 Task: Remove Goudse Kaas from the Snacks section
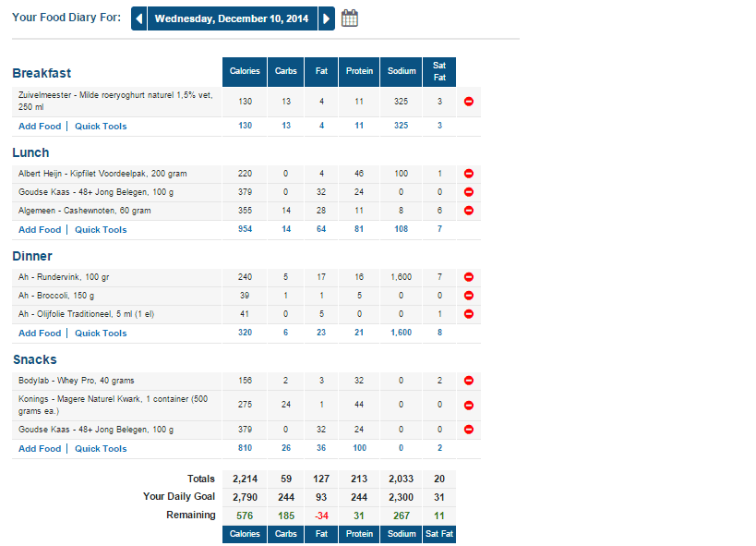tap(469, 430)
